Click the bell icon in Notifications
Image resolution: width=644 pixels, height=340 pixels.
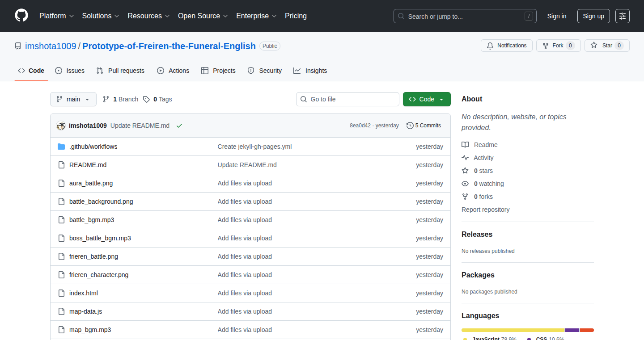coord(490,46)
